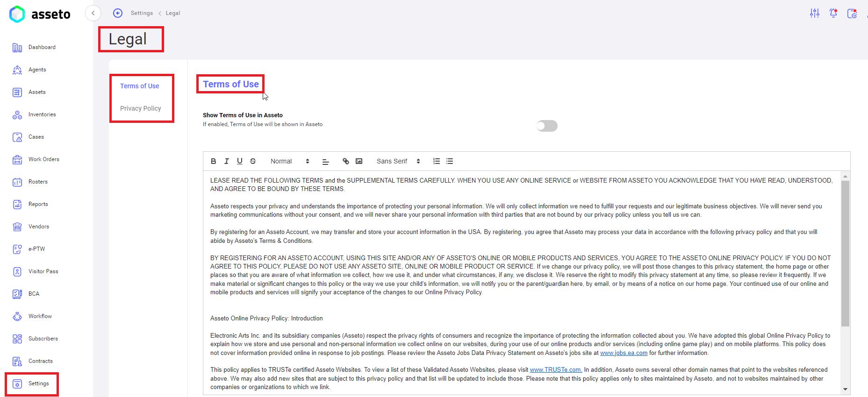The height and width of the screenshot is (397, 868).
Task: Open the Visitor Pass sidebar icon
Action: click(x=17, y=272)
